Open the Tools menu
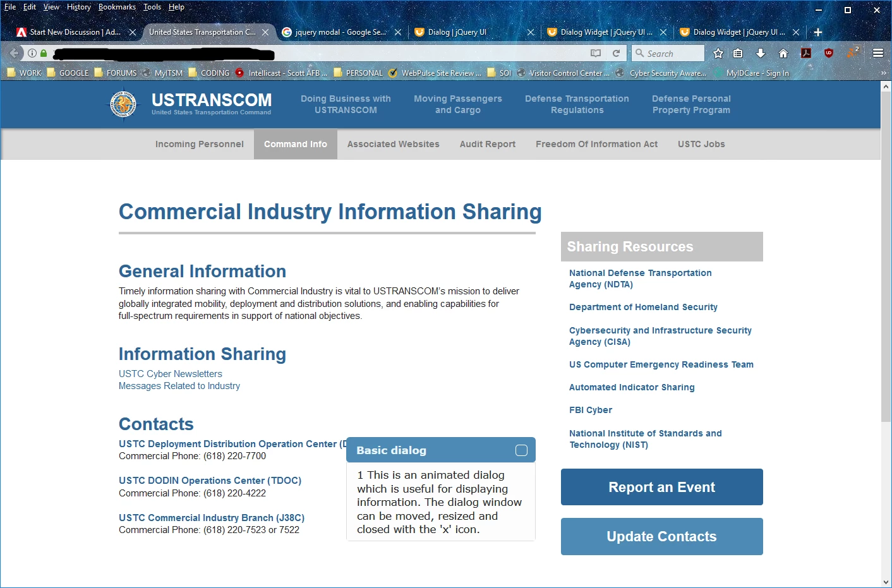This screenshot has width=892, height=588. pyautogui.click(x=152, y=7)
